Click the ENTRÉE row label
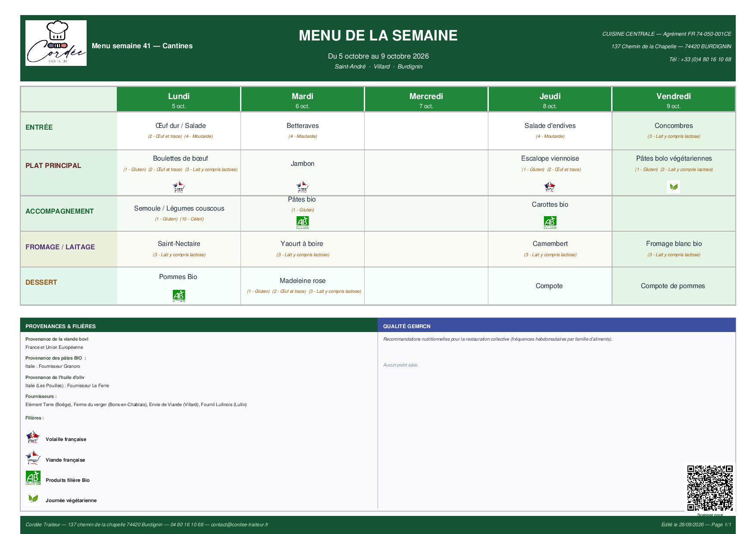 point(39,127)
